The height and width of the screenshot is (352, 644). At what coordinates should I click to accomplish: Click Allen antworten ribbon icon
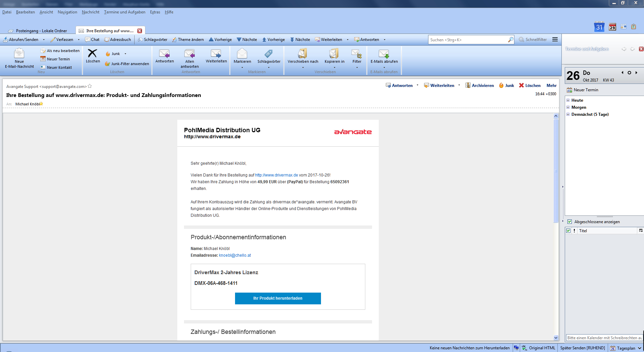tap(189, 53)
